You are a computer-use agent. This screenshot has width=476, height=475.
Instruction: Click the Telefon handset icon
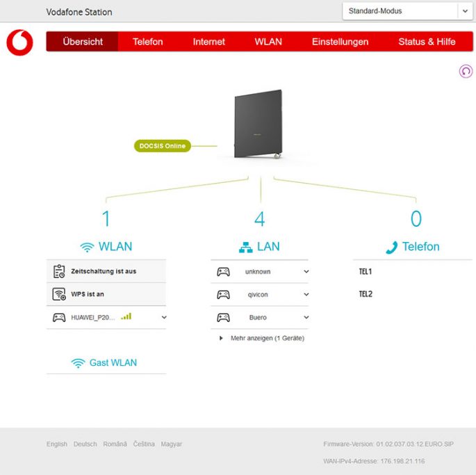click(392, 247)
